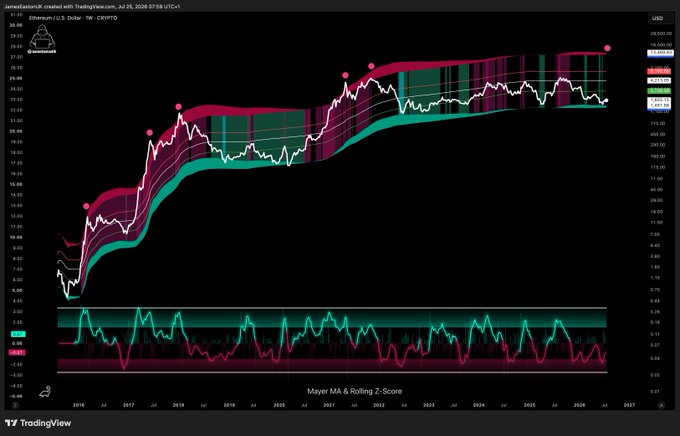Click the pink top marker near 2018

(179, 107)
